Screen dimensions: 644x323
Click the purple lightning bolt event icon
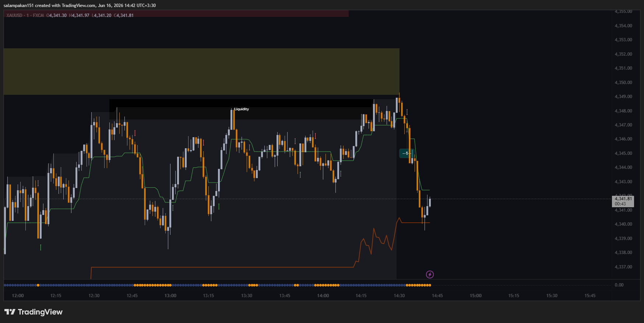[x=430, y=274]
